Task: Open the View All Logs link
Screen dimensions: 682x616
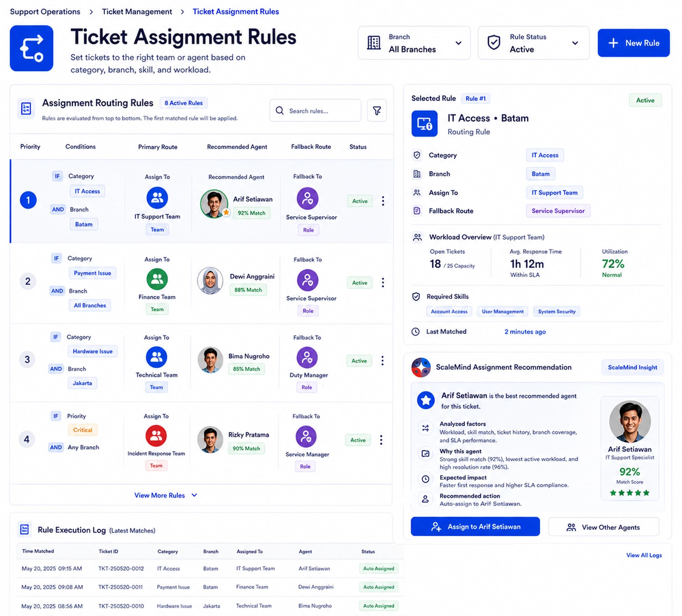Action: [x=644, y=555]
